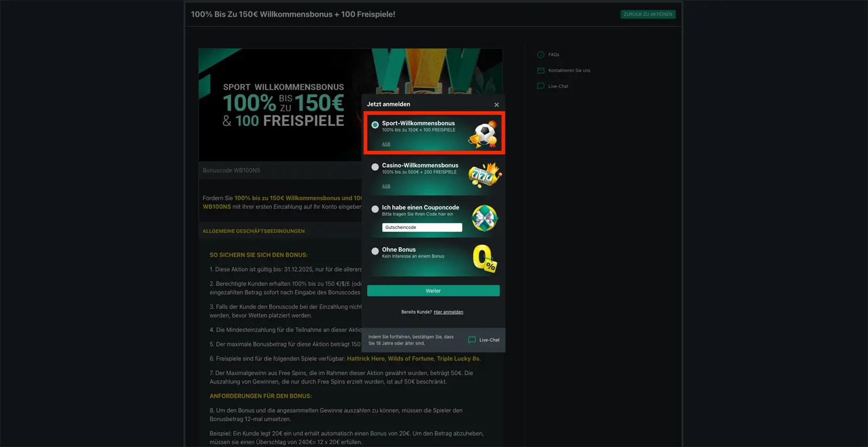Viewport: 868px width, 447px height.
Task: Open the FAQs link in sidebar
Action: [x=553, y=55]
